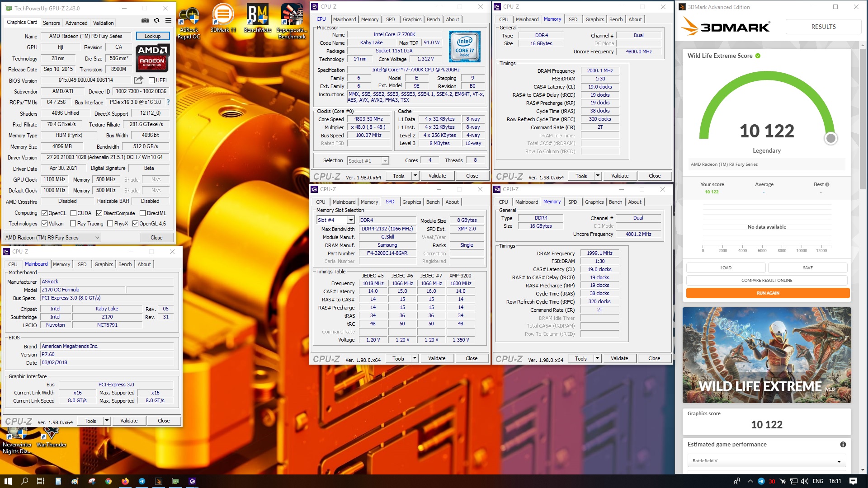Expand Tools dropdown arrow in Mainboard window

tap(107, 421)
